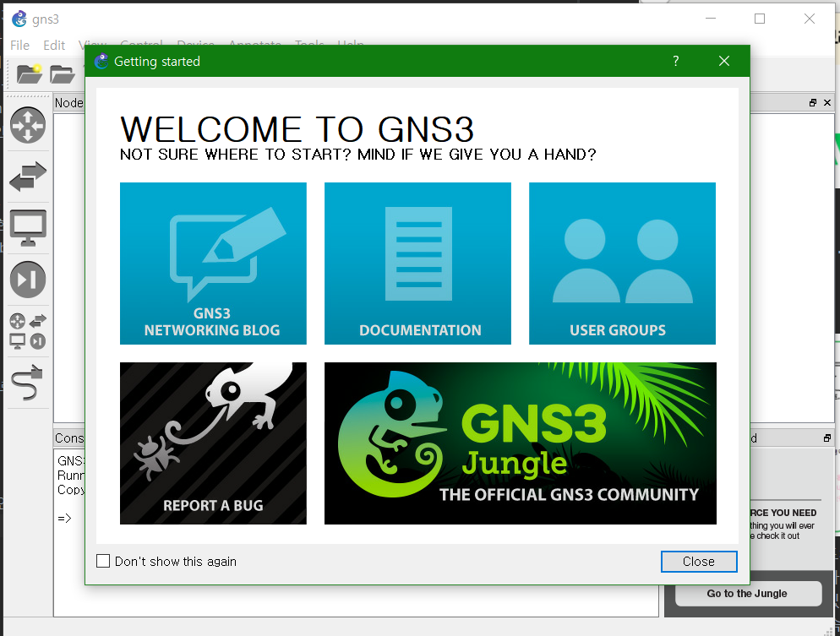The image size is (840, 636).
Task: Open the Edit menu
Action: (54, 46)
